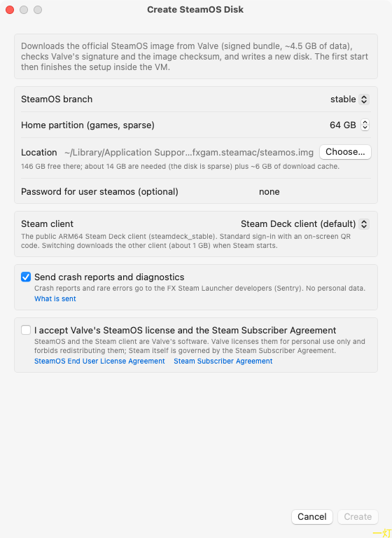Uncheck Send crash reports and diagnostics

click(26, 277)
